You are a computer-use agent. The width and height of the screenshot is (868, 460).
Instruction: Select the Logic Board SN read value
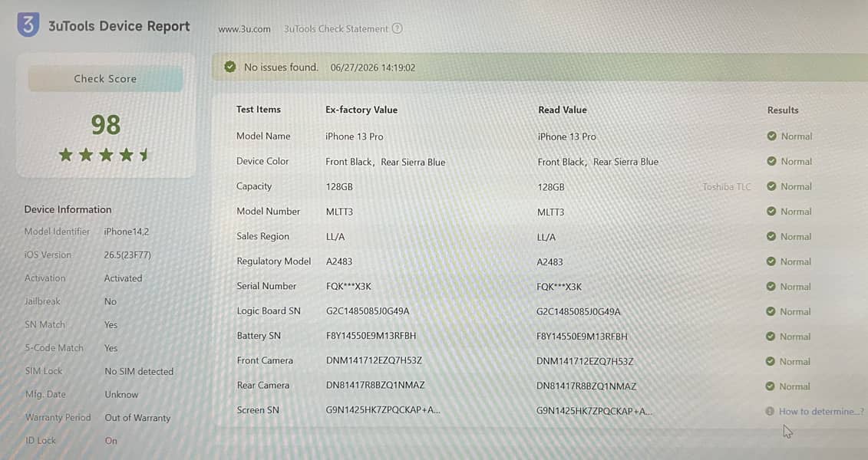(x=578, y=312)
